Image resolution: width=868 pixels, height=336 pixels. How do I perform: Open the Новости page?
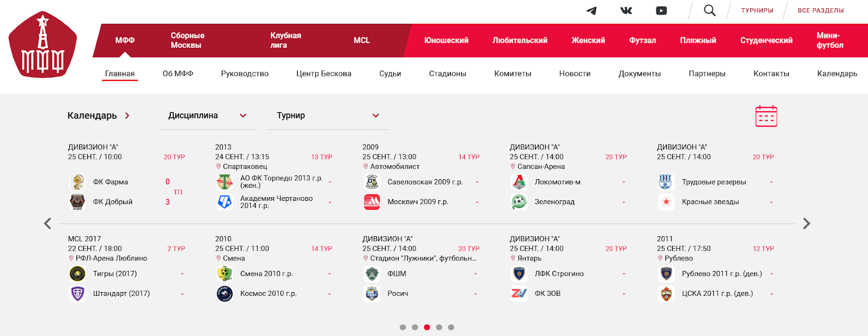[575, 74]
